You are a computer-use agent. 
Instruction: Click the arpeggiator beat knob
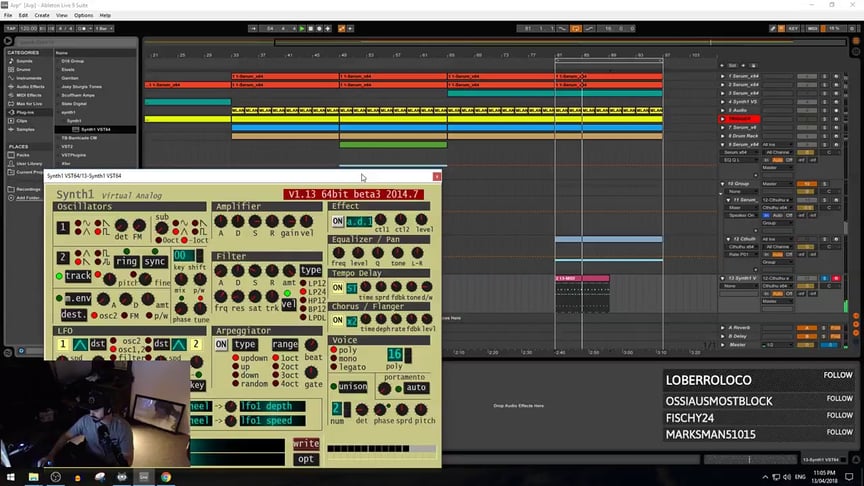tap(311, 345)
